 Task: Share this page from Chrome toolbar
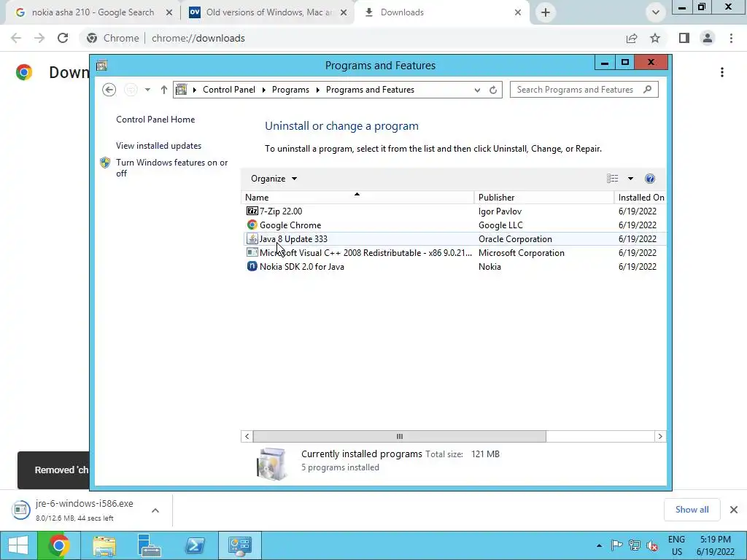[632, 38]
